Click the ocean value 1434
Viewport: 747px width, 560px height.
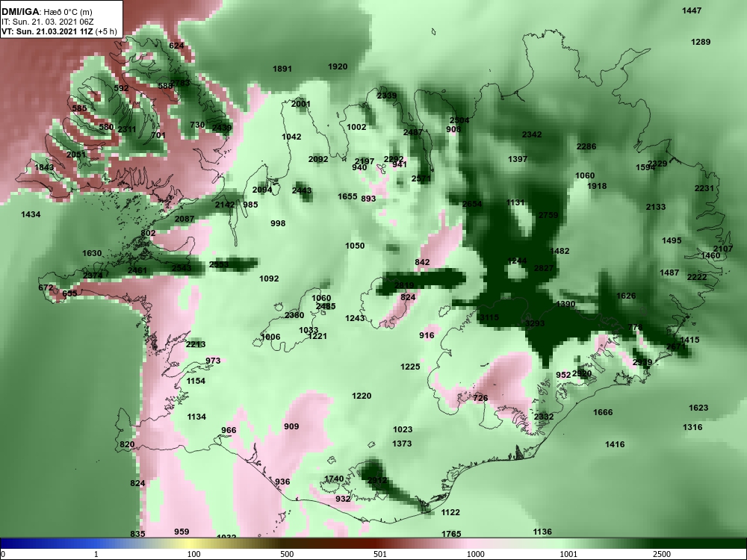tap(31, 215)
